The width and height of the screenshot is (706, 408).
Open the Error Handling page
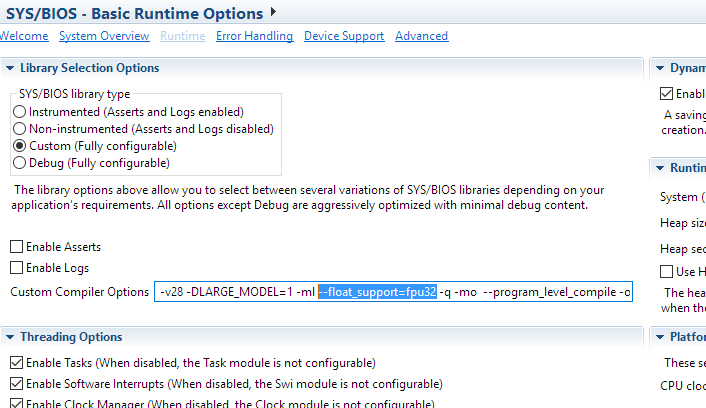254,36
